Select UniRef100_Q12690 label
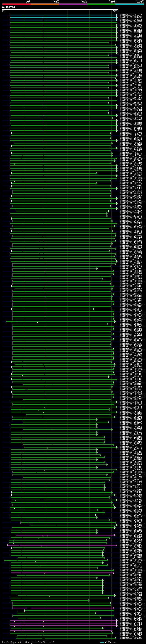This screenshot has height=644, width=146. click(131, 562)
